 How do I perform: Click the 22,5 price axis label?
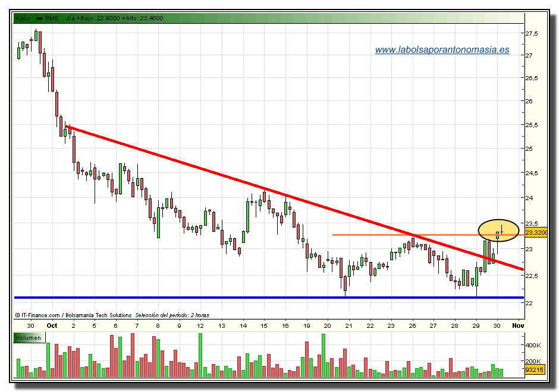tap(532, 276)
